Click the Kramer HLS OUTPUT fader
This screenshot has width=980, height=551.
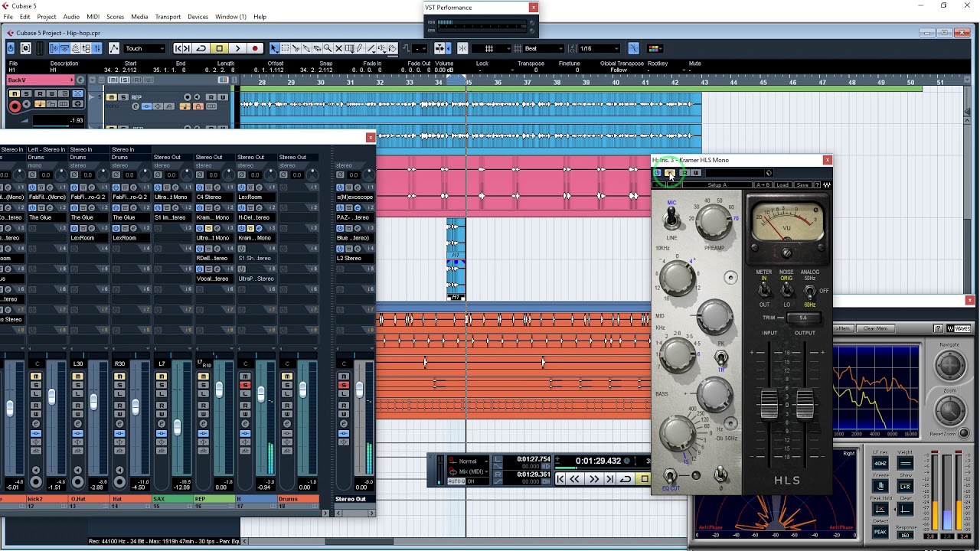(x=805, y=403)
